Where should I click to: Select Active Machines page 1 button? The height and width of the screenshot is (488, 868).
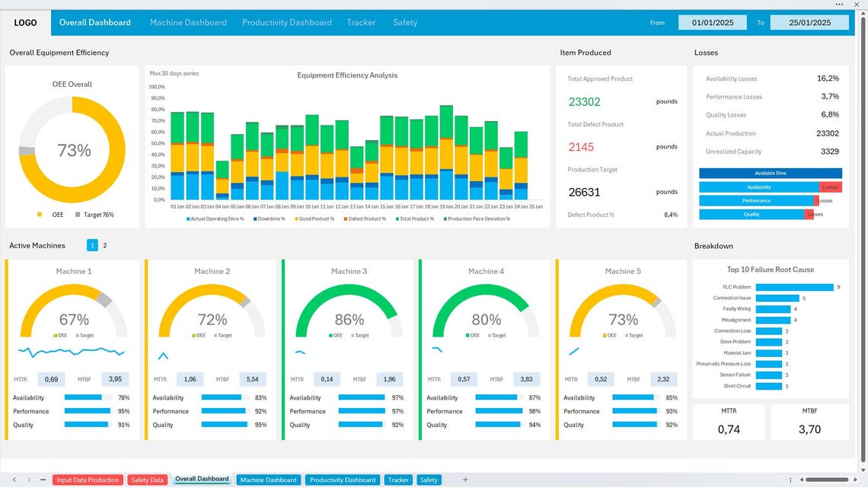pyautogui.click(x=92, y=245)
